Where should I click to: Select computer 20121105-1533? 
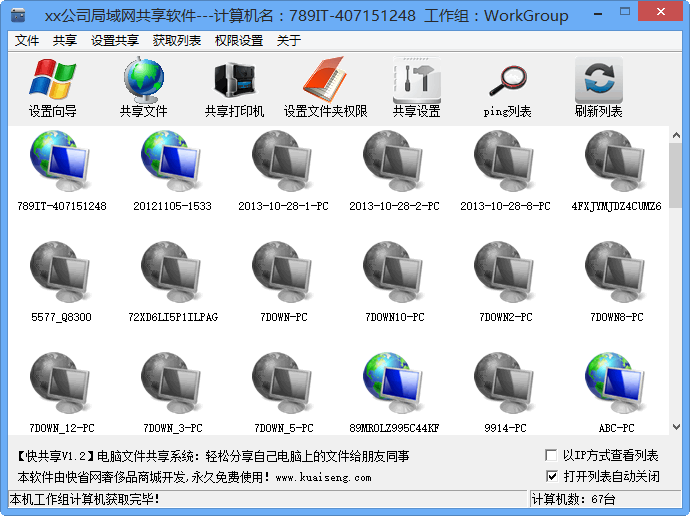(x=172, y=171)
